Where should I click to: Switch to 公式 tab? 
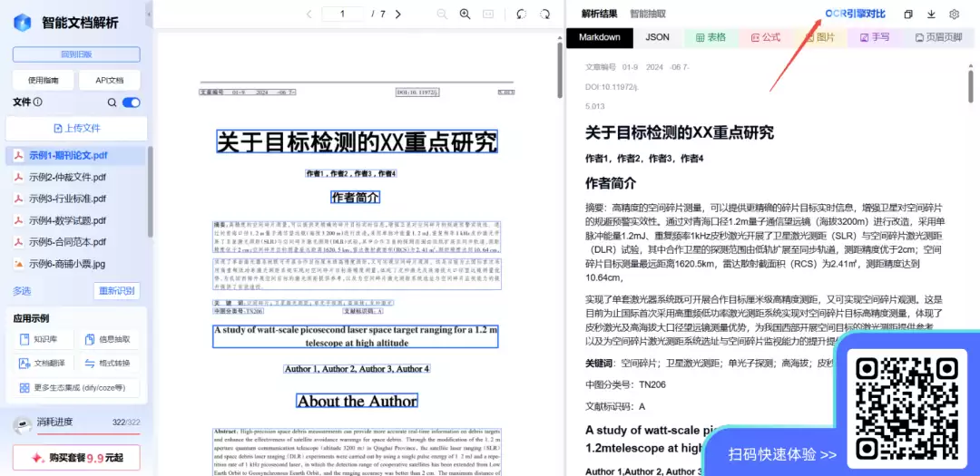tap(766, 37)
